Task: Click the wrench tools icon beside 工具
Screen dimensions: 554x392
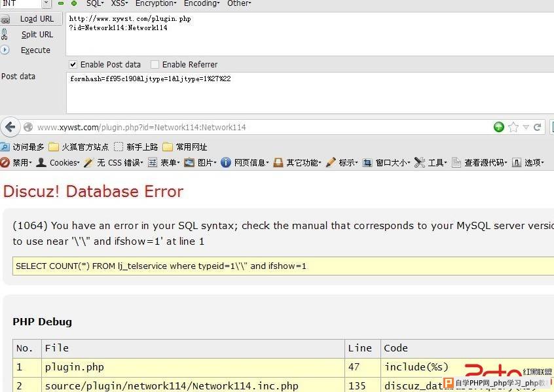Action: click(x=420, y=162)
